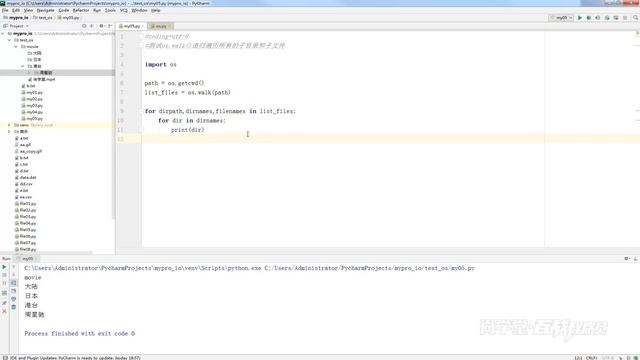
Task: Click the update notification in status bar
Action: click(x=75, y=358)
